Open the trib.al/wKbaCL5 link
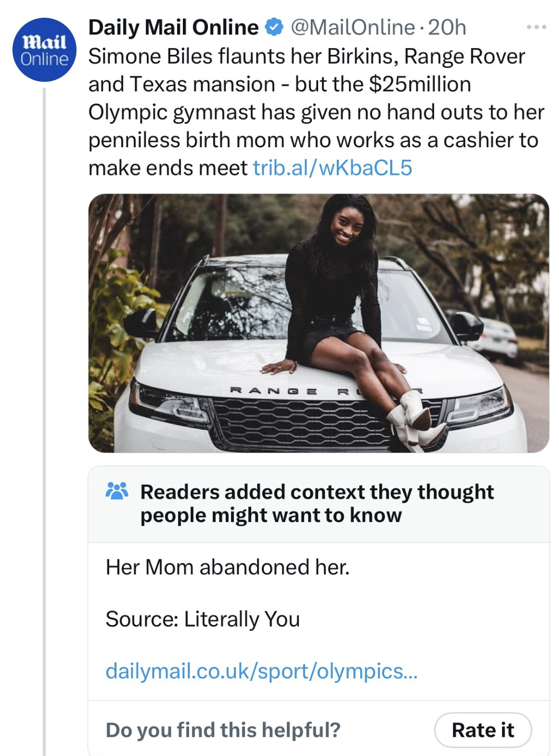 [x=332, y=168]
